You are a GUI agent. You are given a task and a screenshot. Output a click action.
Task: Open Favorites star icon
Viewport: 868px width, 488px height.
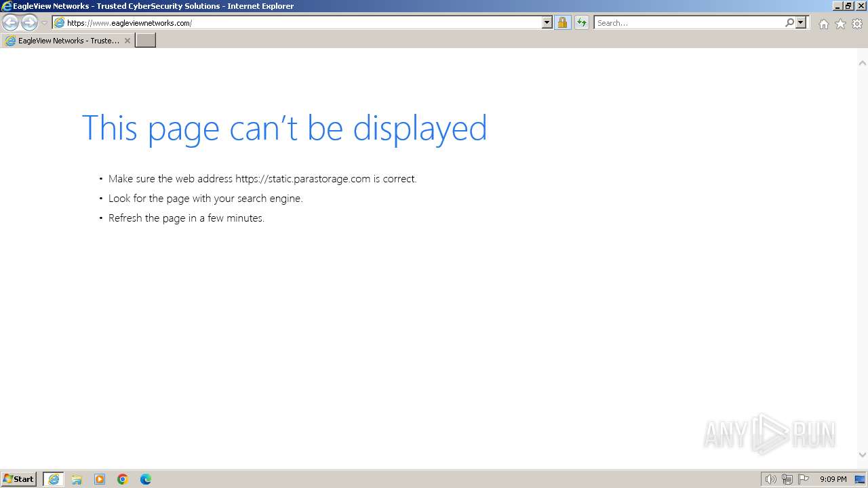click(x=840, y=24)
